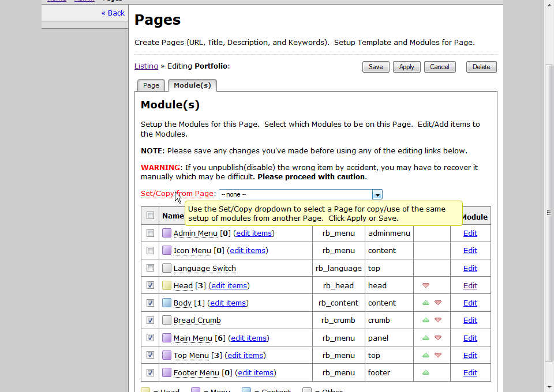Click the purple icon beside Admin Menu

167,233
